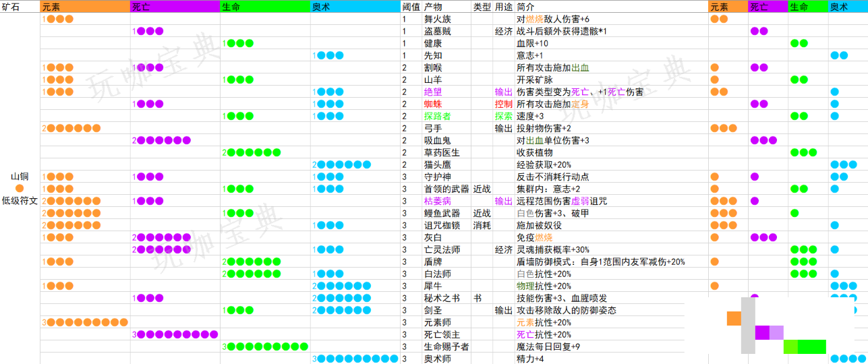Click the 用途 column header
The image size is (868, 364).
[x=503, y=7]
